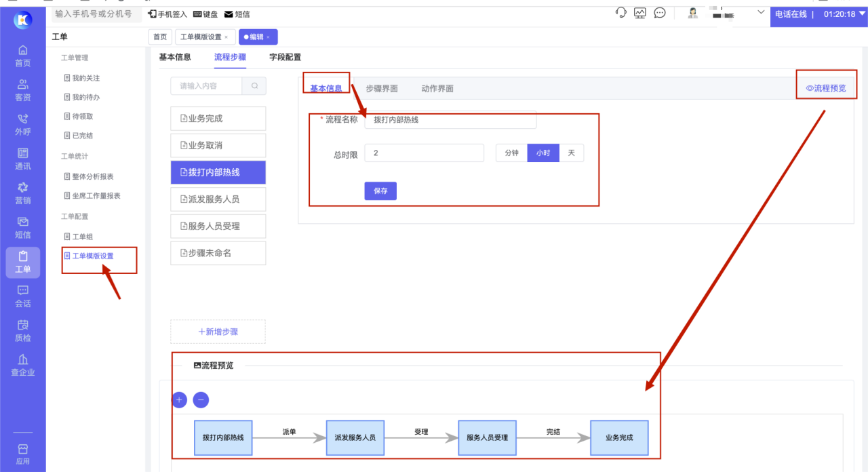Go to 质检 quality inspection module
The image size is (868, 472).
click(22, 330)
